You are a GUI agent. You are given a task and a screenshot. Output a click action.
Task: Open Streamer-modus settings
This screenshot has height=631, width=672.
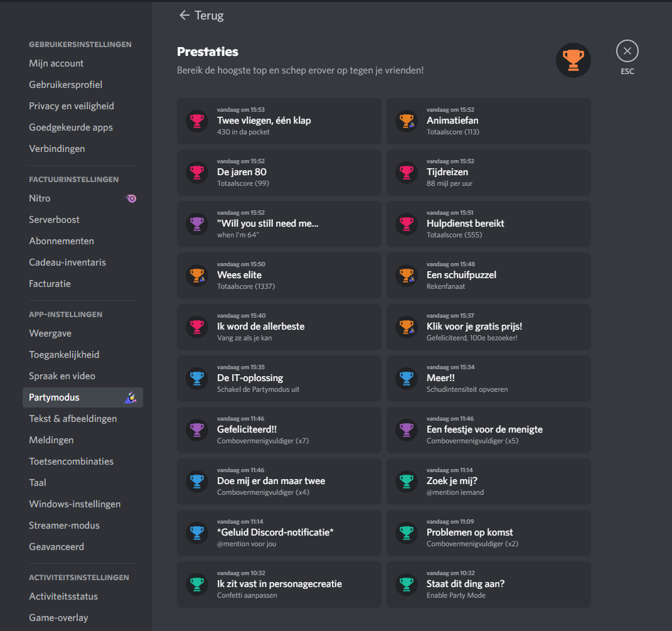pyautogui.click(x=64, y=526)
